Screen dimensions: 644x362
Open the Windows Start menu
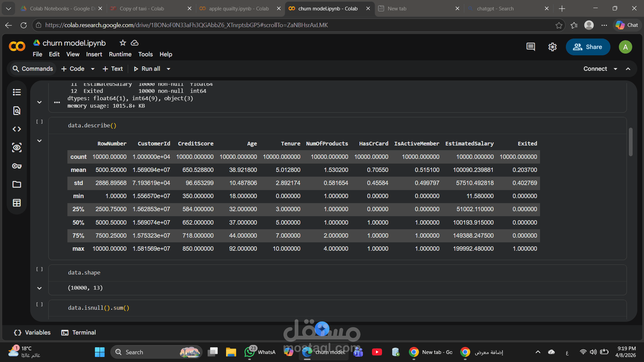click(100, 352)
